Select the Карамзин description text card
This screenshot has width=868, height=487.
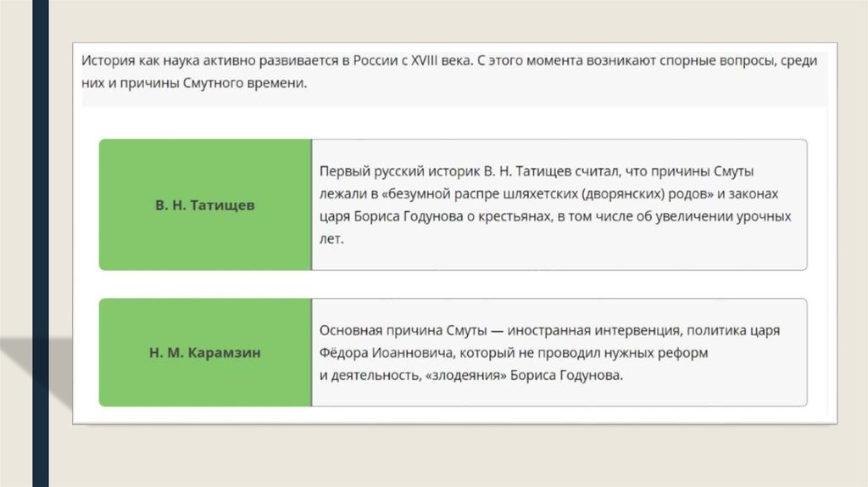tap(559, 353)
